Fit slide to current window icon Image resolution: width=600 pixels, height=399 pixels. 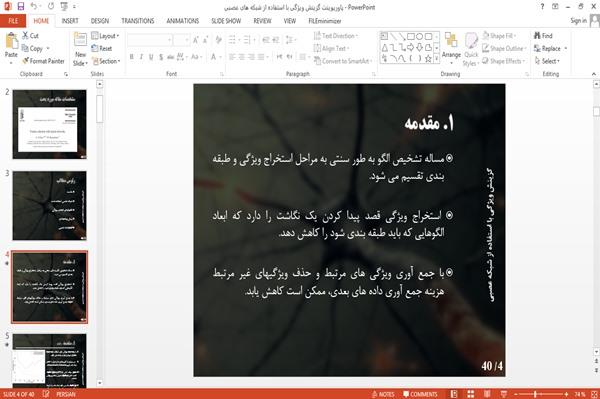(x=594, y=394)
